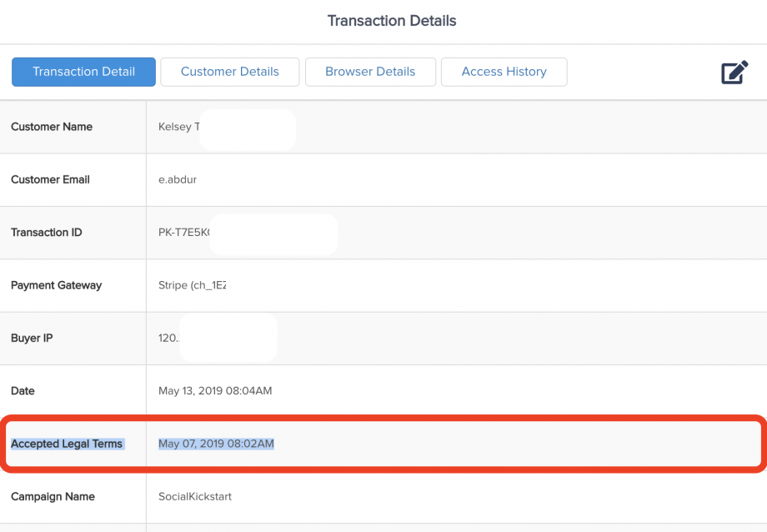Open the Browser Details tab

pos(370,72)
